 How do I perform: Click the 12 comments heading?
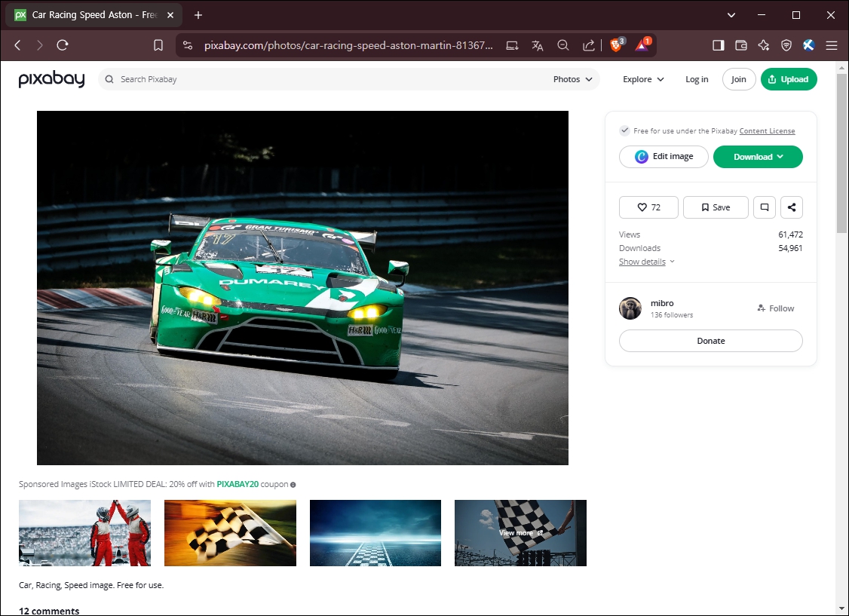pyautogui.click(x=49, y=611)
